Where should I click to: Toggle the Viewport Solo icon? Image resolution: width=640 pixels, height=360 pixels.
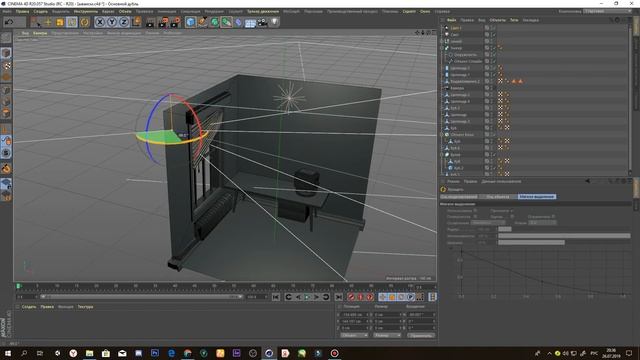(x=6, y=153)
